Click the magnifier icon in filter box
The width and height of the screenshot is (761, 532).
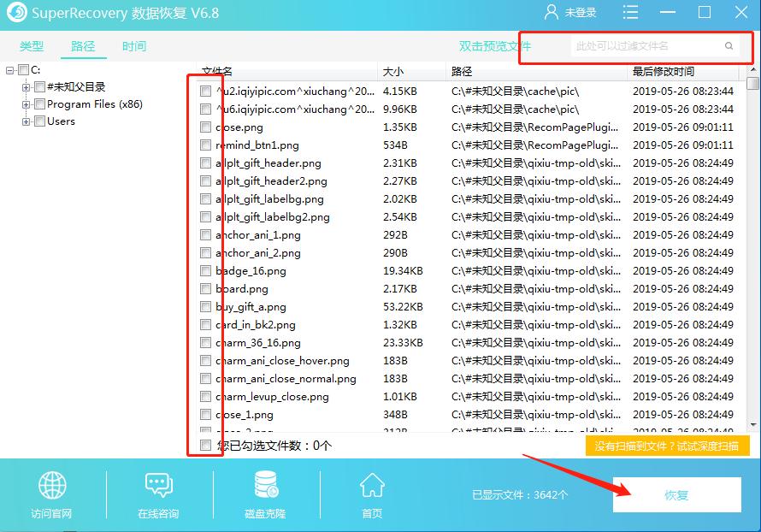(729, 45)
